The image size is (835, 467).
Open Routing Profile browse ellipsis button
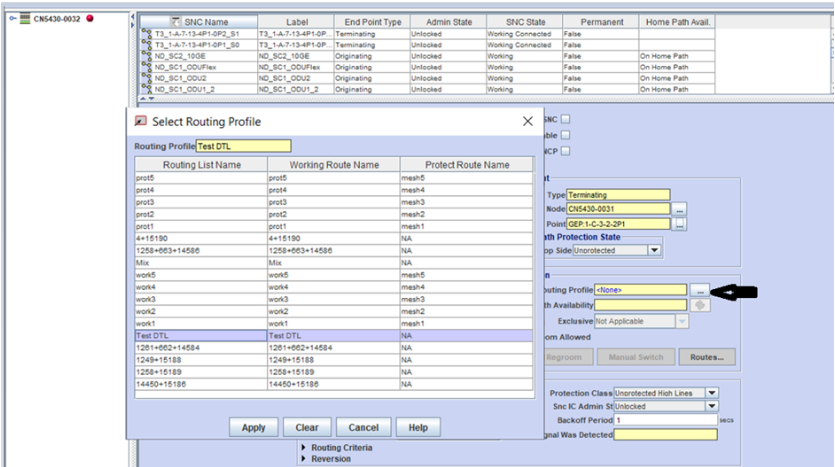coord(700,290)
